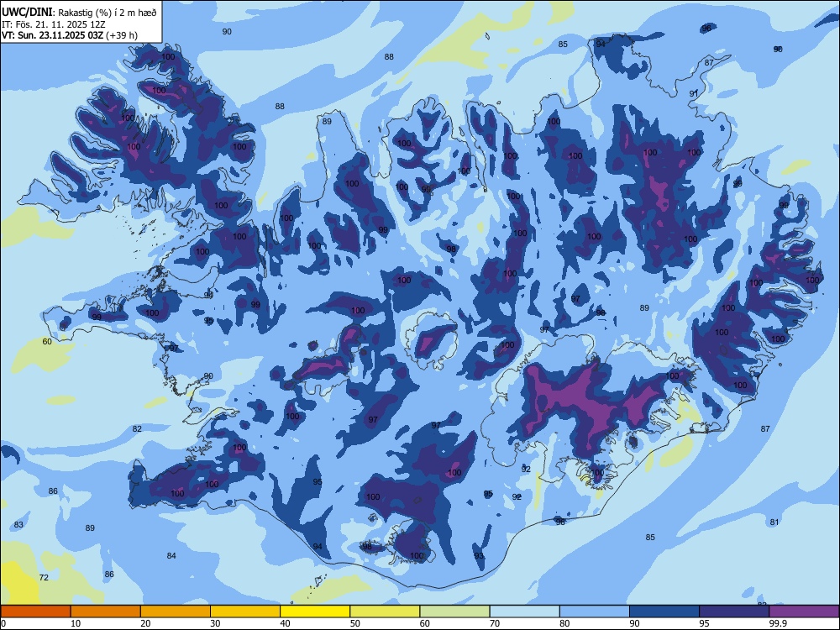Select the '95' label on legend scale
The height and width of the screenshot is (630, 840).
coord(705,623)
